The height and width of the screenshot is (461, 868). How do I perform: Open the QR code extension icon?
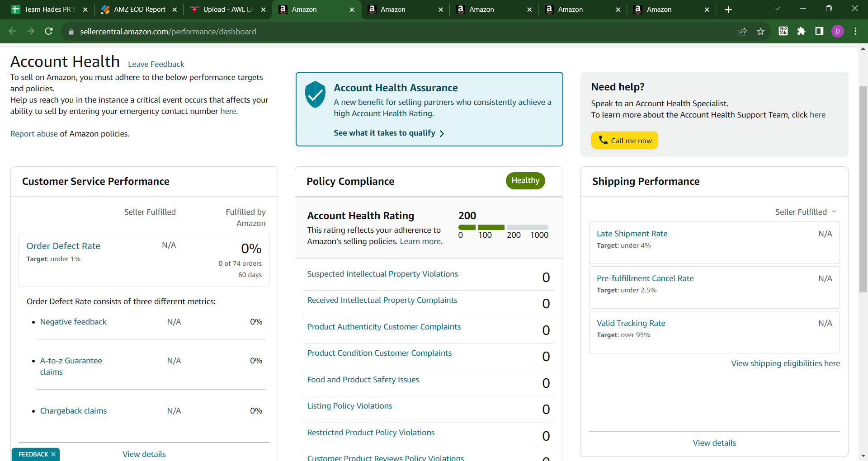[783, 31]
